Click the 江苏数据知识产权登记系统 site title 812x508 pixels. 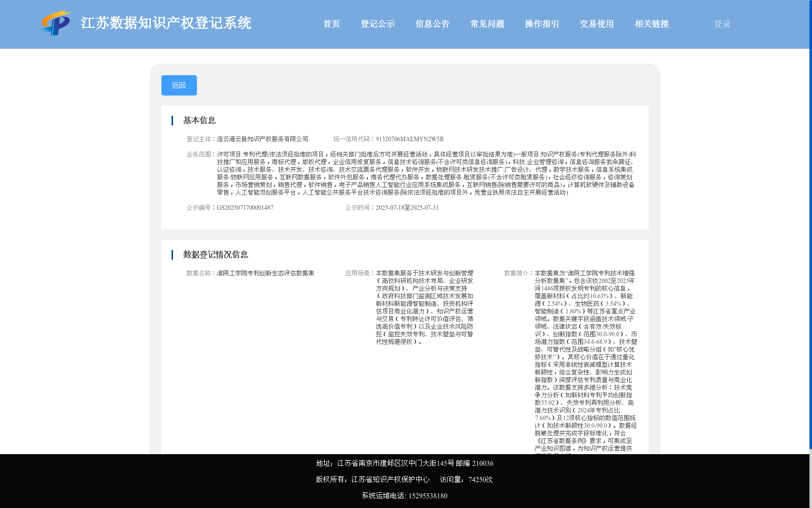(166, 23)
